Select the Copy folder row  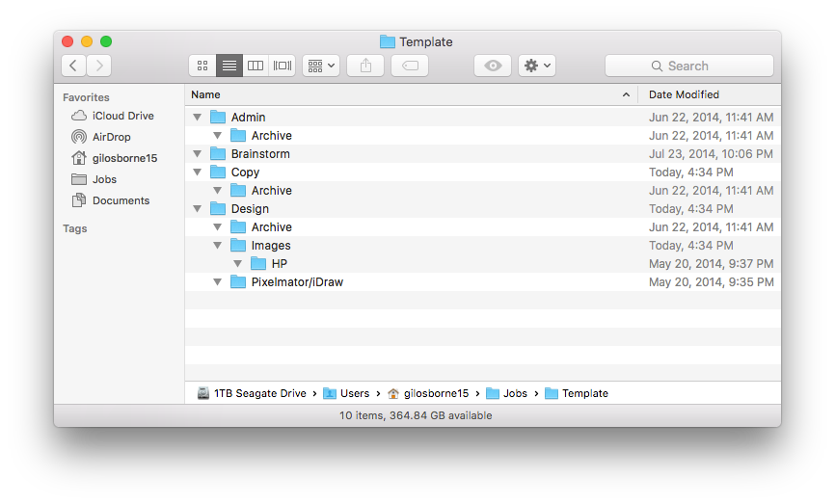pos(483,172)
